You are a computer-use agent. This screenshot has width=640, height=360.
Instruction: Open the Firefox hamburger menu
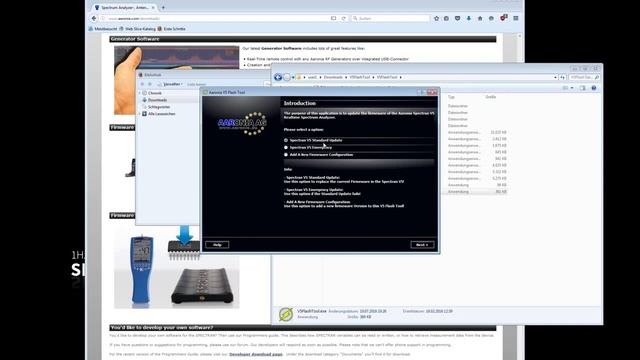(x=516, y=18)
